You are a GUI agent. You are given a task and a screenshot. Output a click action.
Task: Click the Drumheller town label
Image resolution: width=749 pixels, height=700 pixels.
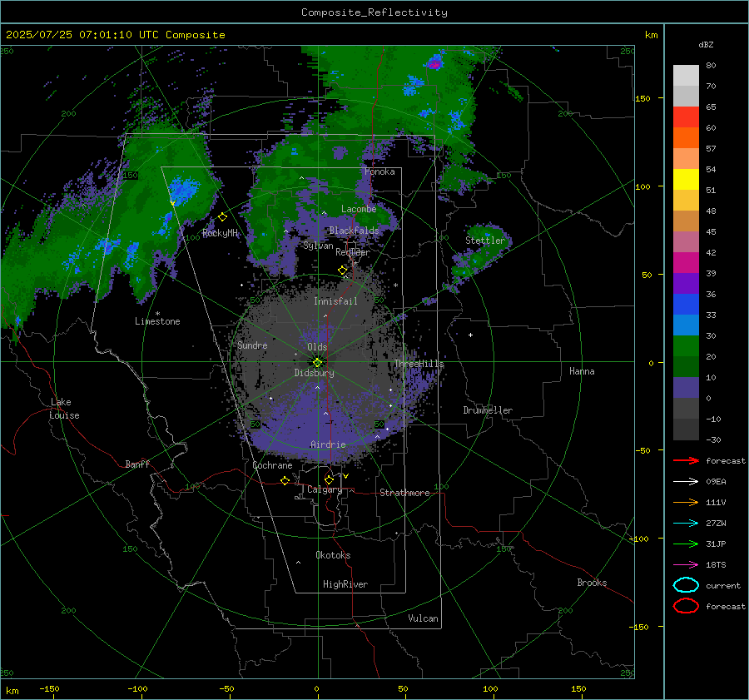point(488,410)
